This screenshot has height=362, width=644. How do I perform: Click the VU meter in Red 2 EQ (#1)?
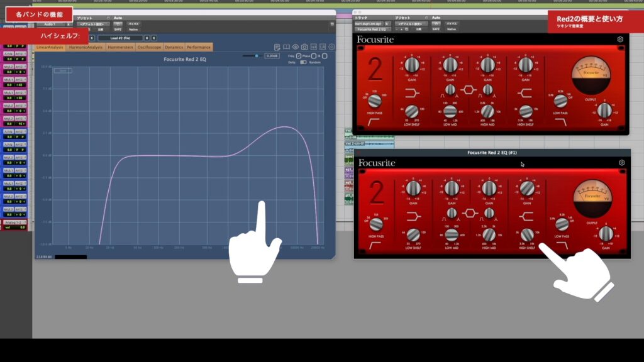click(x=592, y=199)
